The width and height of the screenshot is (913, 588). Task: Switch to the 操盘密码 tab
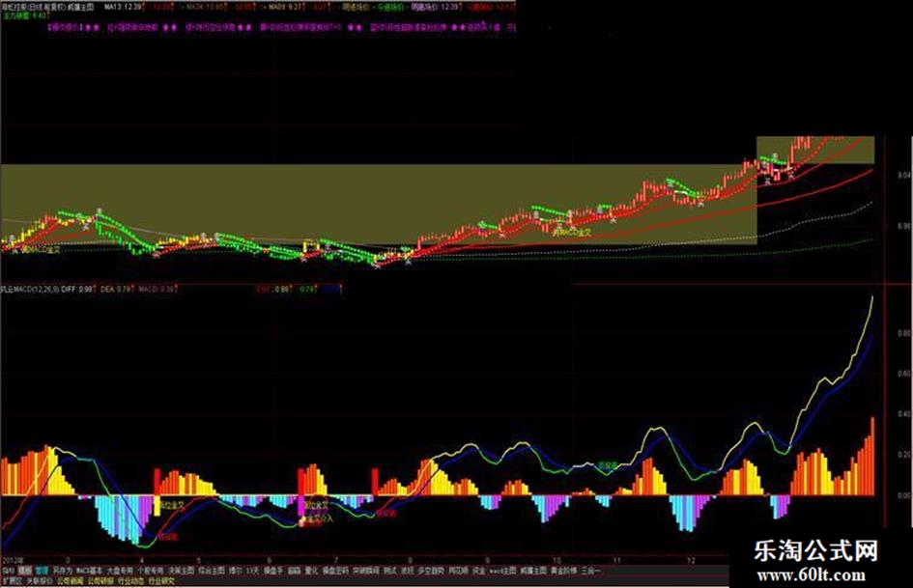[335, 572]
